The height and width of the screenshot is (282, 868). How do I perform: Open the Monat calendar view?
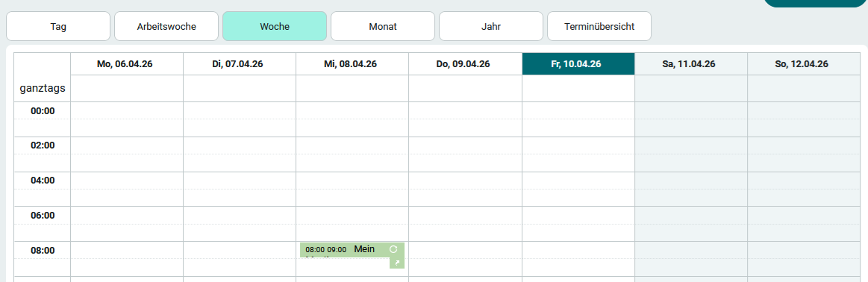point(383,27)
